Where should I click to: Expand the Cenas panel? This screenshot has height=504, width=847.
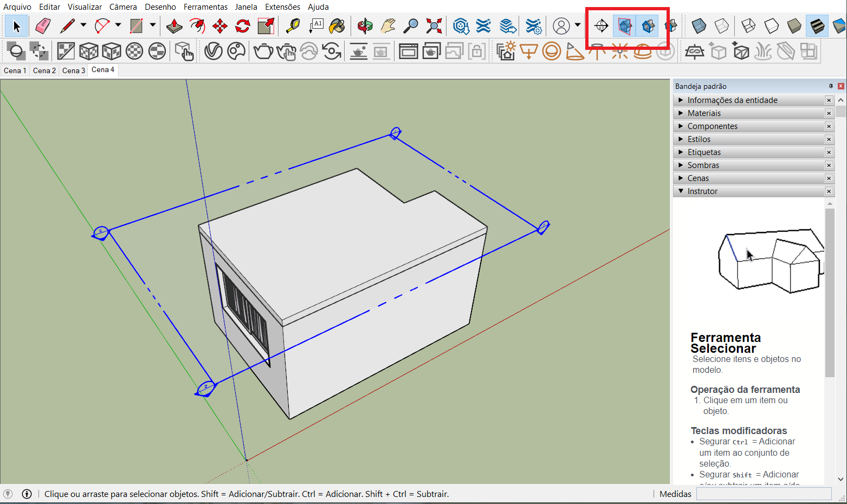tap(753, 178)
